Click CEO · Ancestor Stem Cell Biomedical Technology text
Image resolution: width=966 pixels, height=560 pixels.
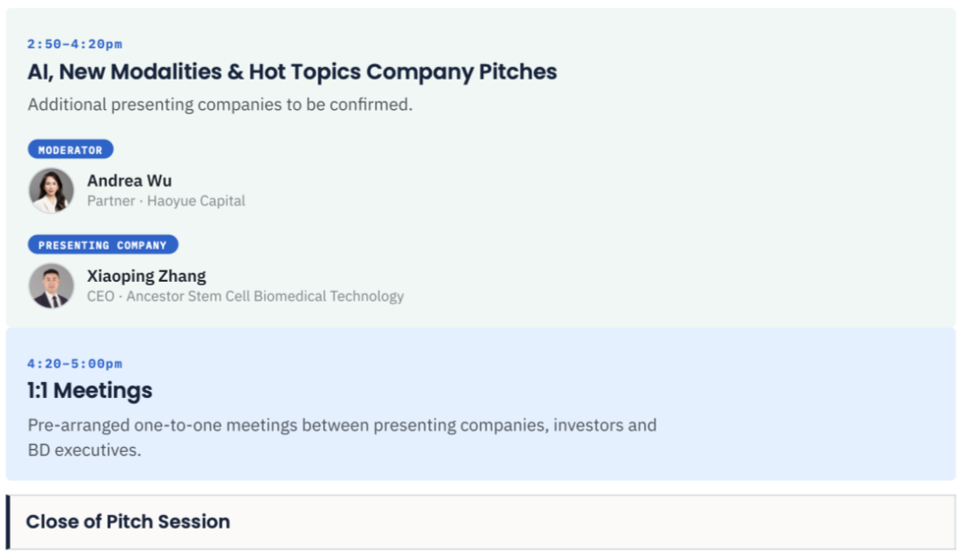tap(245, 296)
